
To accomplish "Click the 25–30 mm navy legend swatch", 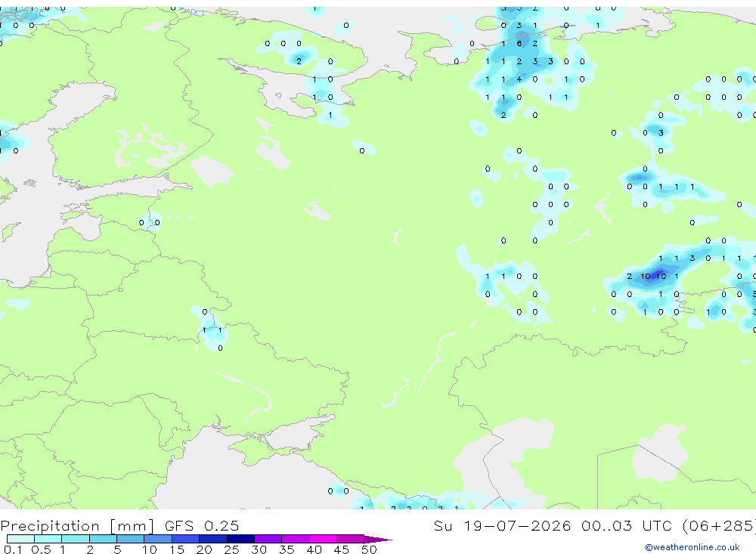I will [x=240, y=539].
